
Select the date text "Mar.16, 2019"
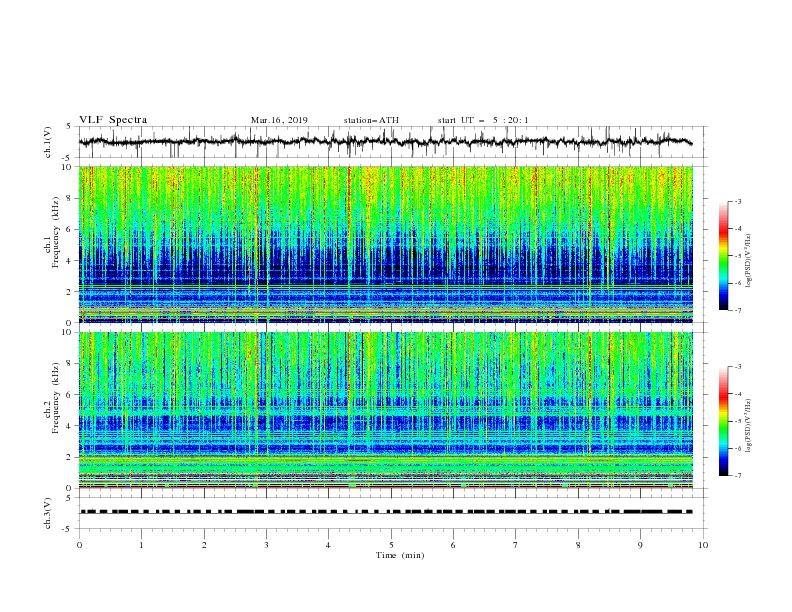point(279,120)
